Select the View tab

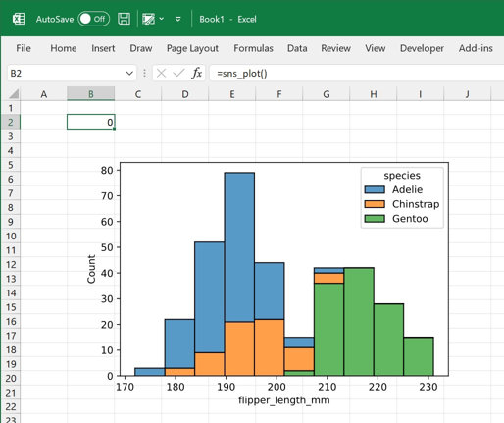[x=376, y=48]
